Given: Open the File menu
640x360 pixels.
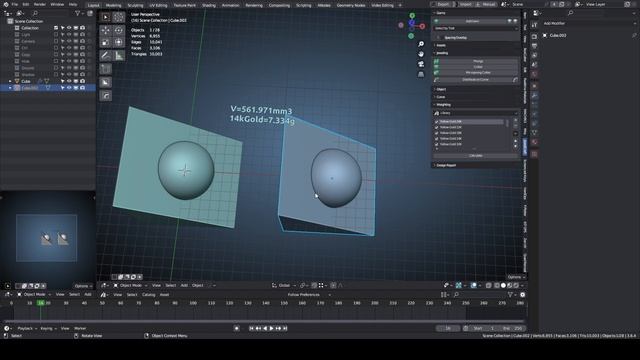Looking at the screenshot, I should [x=15, y=4].
